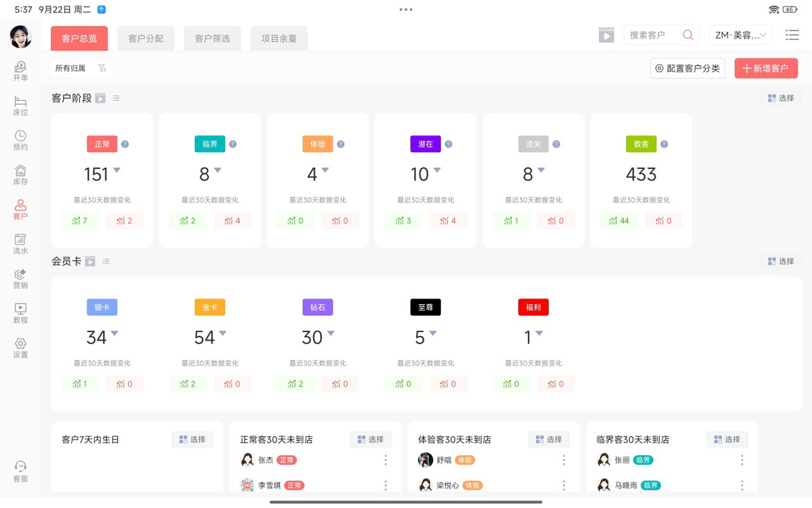
Task: Open 营销 marketing in sidebar
Action: click(20, 278)
